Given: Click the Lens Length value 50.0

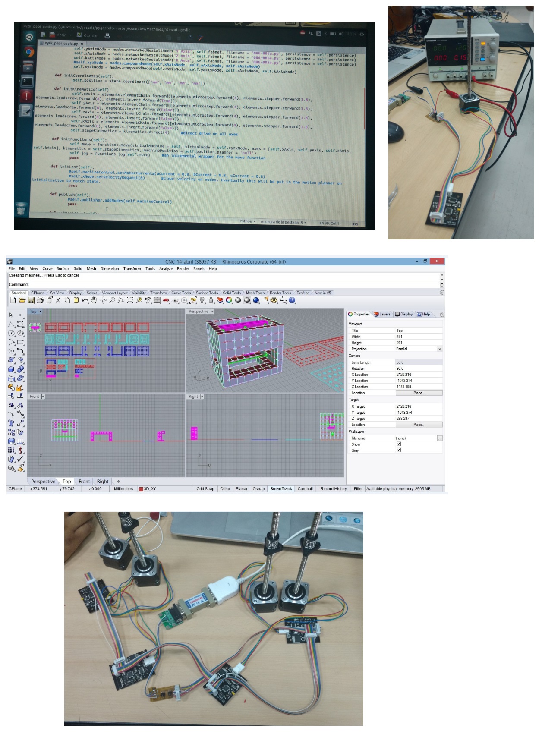Looking at the screenshot, I should [419, 362].
